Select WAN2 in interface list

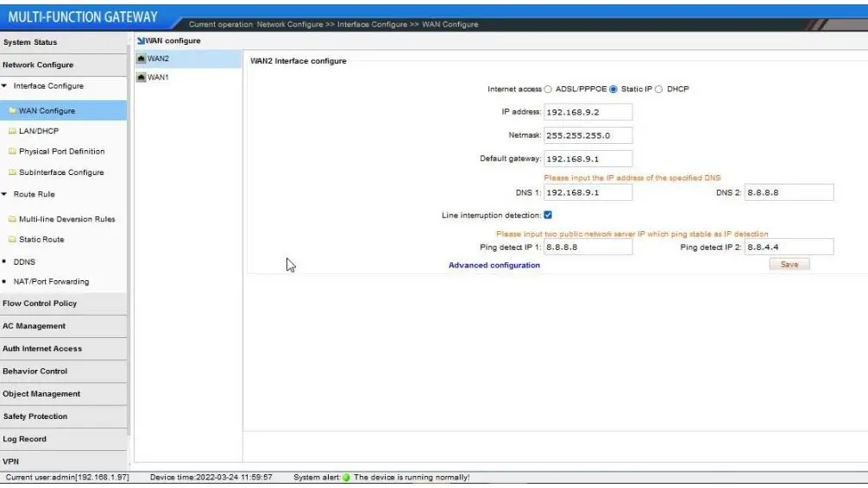(x=188, y=59)
